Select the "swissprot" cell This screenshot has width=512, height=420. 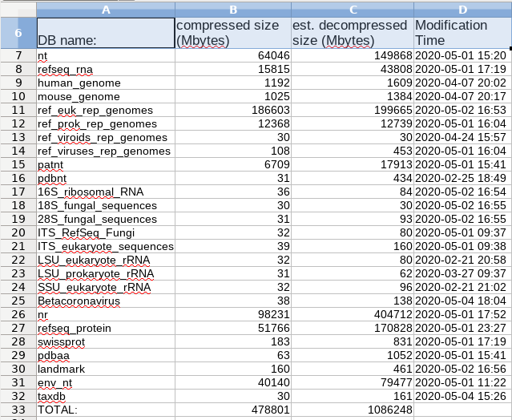(105, 341)
